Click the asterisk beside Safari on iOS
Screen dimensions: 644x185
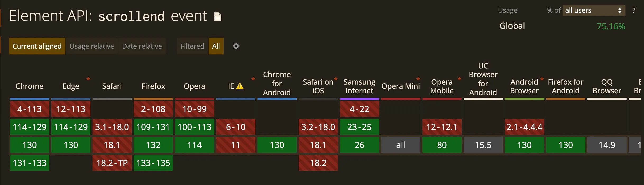pyautogui.click(x=336, y=79)
